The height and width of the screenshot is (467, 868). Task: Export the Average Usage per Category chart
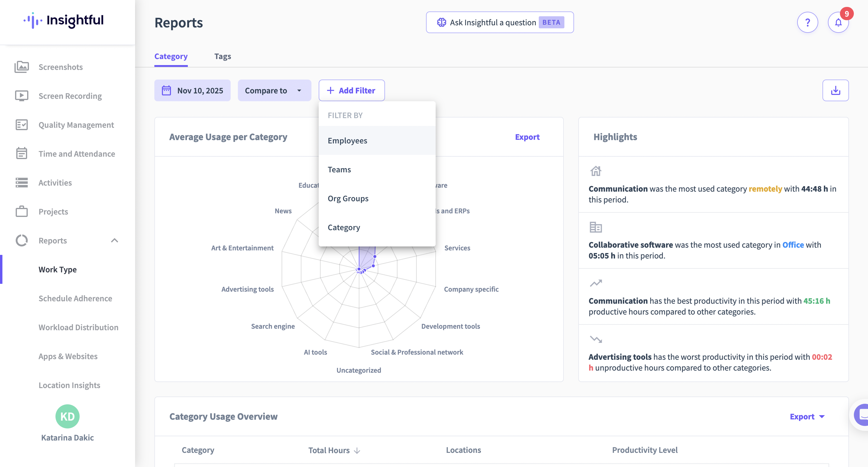pos(527,137)
